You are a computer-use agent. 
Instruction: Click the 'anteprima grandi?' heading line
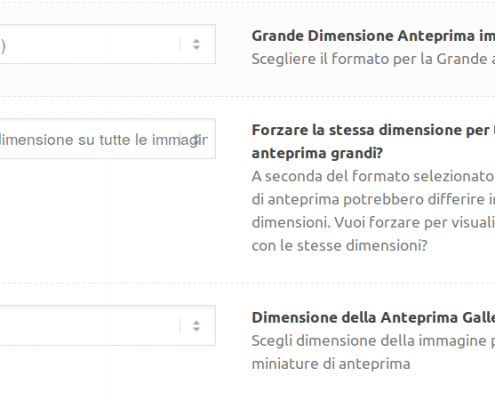pos(317,153)
